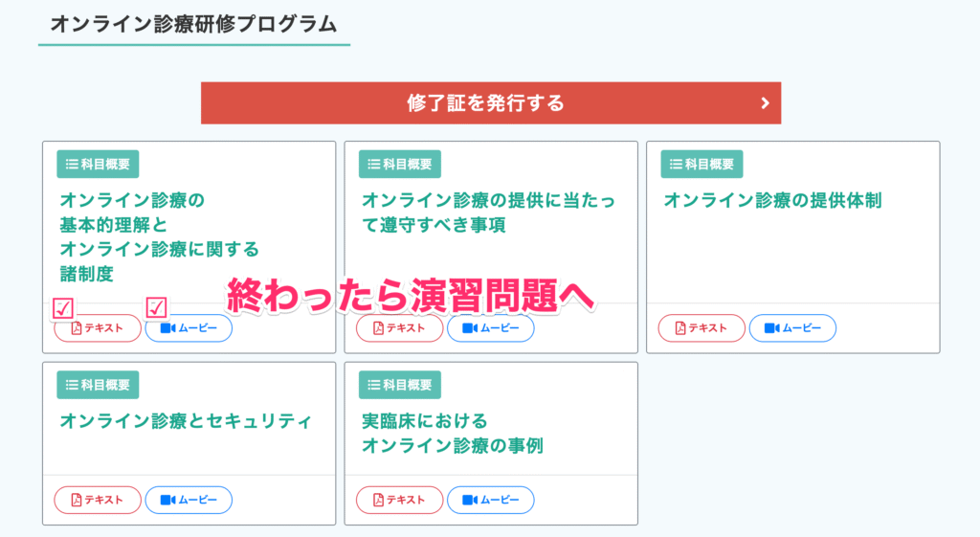Play ムービー for オンライン診療の提供体制
This screenshot has width=980, height=537.
792,328
